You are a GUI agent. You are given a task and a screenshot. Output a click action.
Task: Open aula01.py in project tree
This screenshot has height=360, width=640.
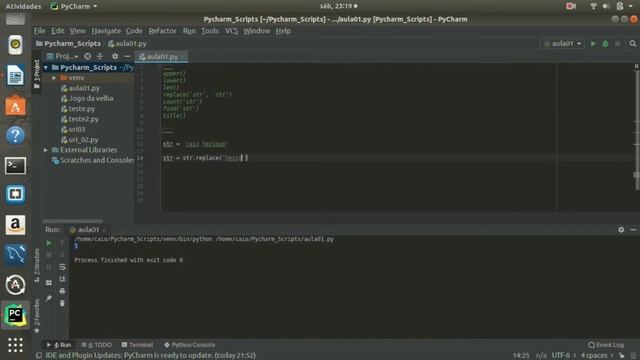click(84, 88)
